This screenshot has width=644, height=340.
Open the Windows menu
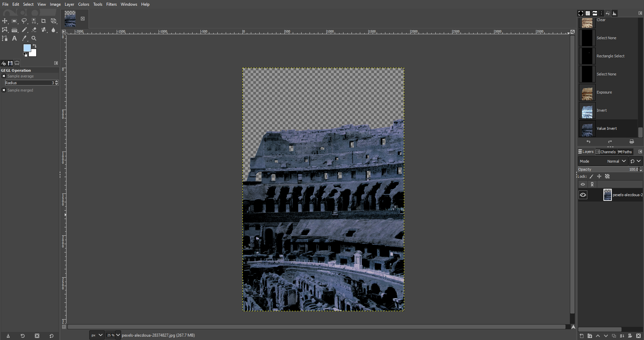pos(129,4)
